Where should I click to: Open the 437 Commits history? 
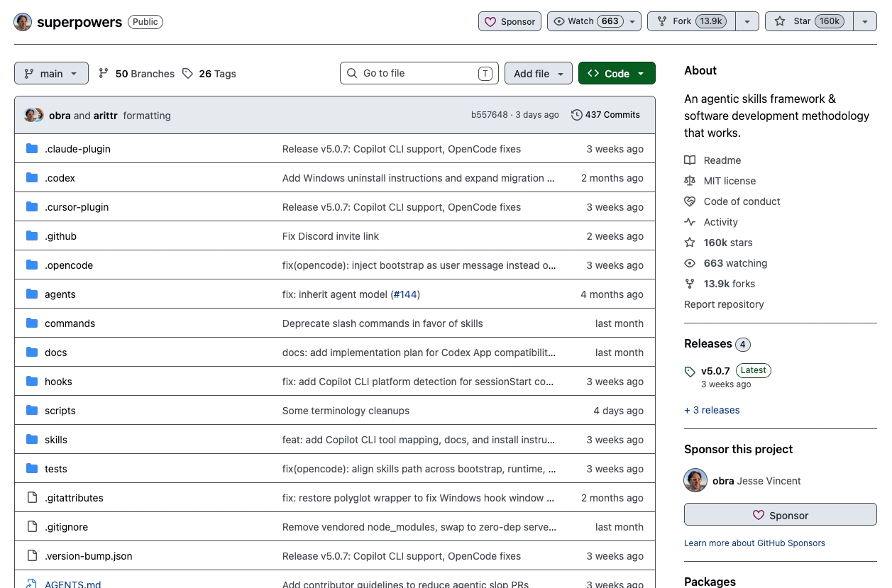pos(605,115)
